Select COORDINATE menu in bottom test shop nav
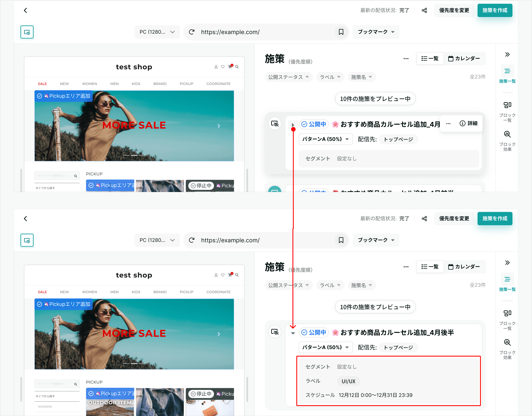The image size is (532, 416). 218,292
